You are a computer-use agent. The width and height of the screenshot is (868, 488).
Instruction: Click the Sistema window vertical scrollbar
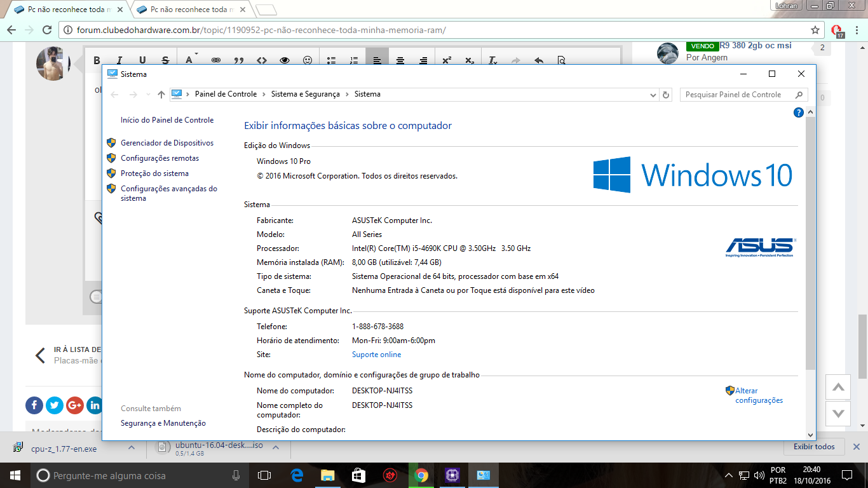point(810,241)
